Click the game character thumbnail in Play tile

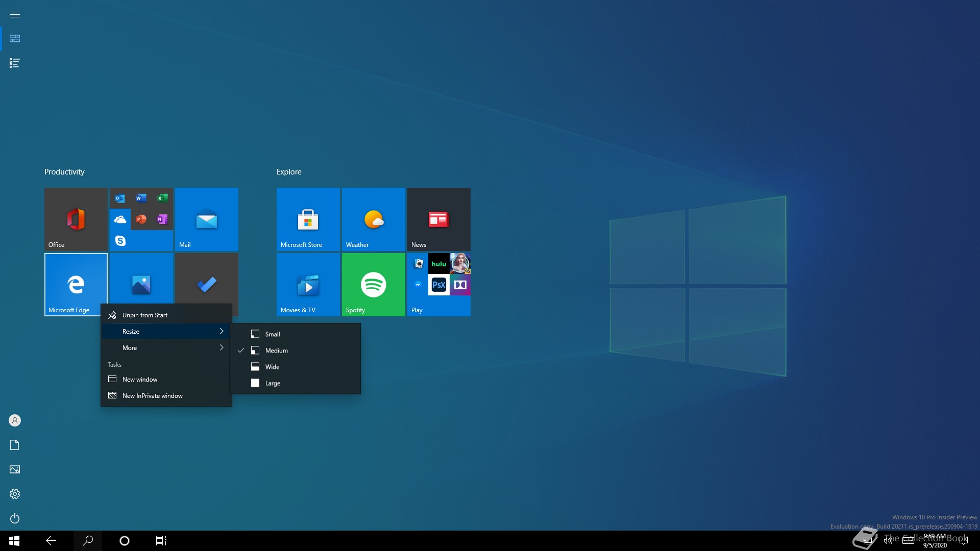460,264
